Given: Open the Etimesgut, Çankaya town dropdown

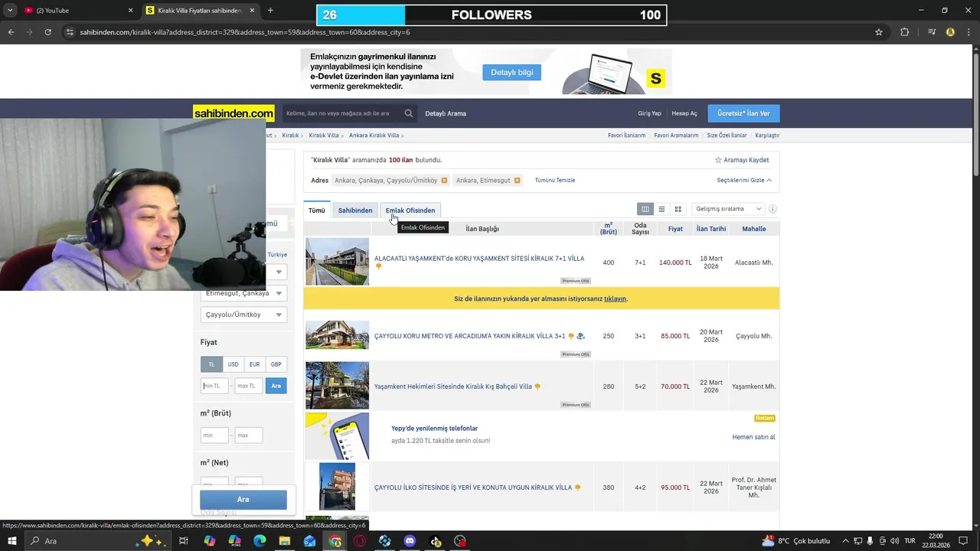Looking at the screenshot, I should click(x=243, y=293).
